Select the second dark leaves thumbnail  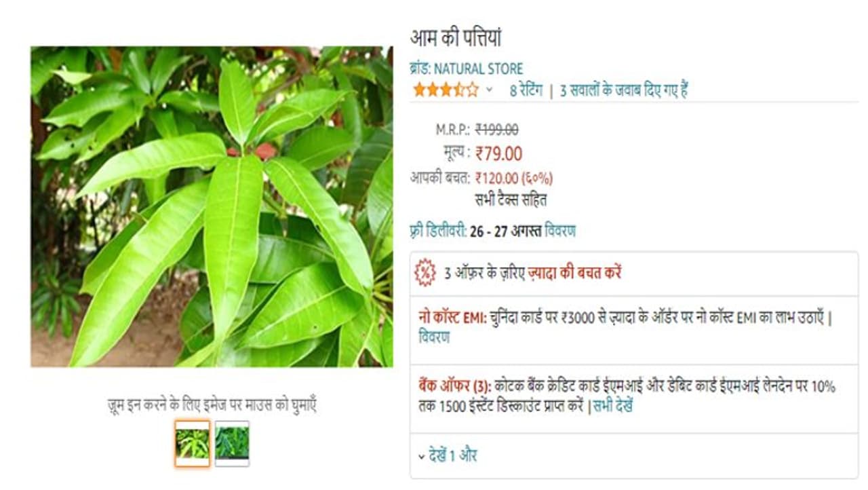[x=232, y=443]
